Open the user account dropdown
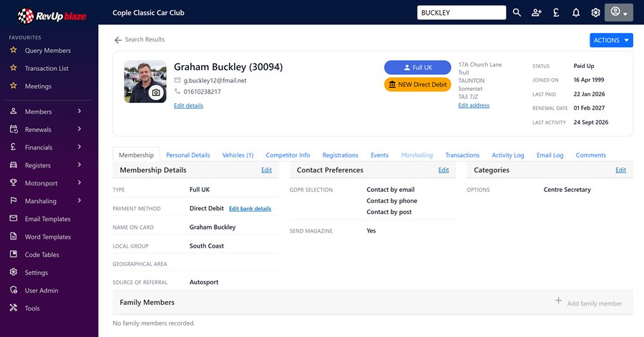Image resolution: width=644 pixels, height=337 pixels. coord(618,13)
